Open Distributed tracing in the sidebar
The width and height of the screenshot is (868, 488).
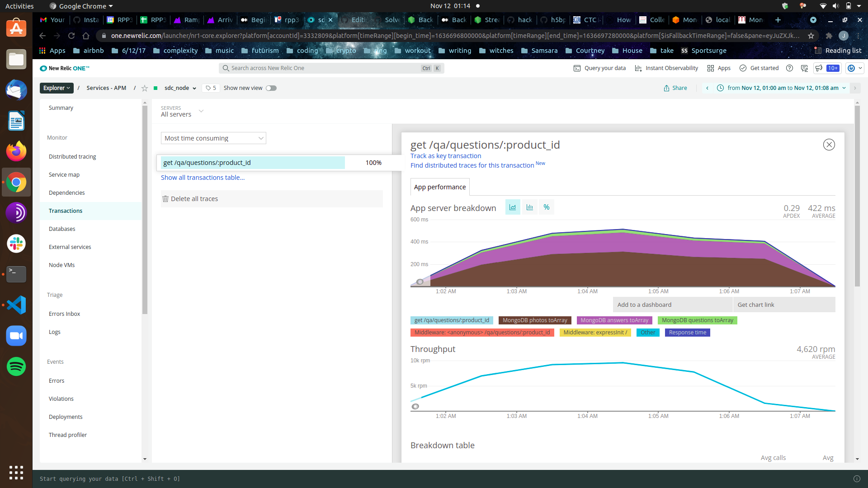72,156
